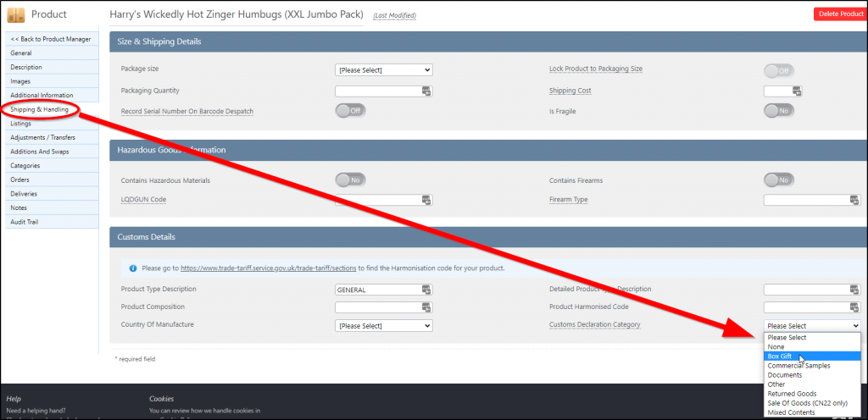868x420 pixels.
Task: Open Additions And Swaps section
Action: coord(52,152)
